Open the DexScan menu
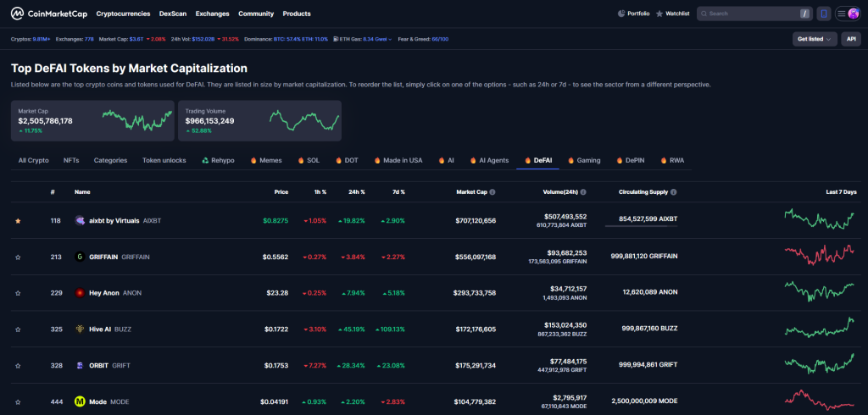The image size is (868, 415). tap(173, 14)
